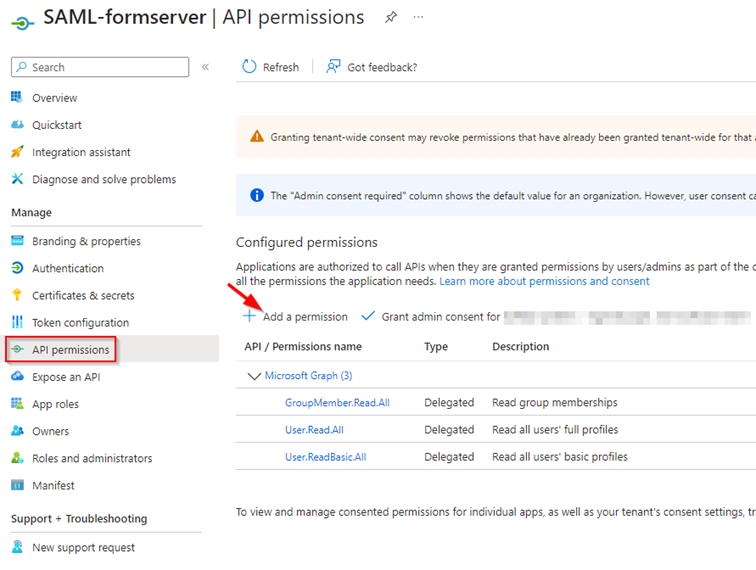Open the User.Read.All permission
This screenshot has width=756, height=570.
(x=314, y=430)
